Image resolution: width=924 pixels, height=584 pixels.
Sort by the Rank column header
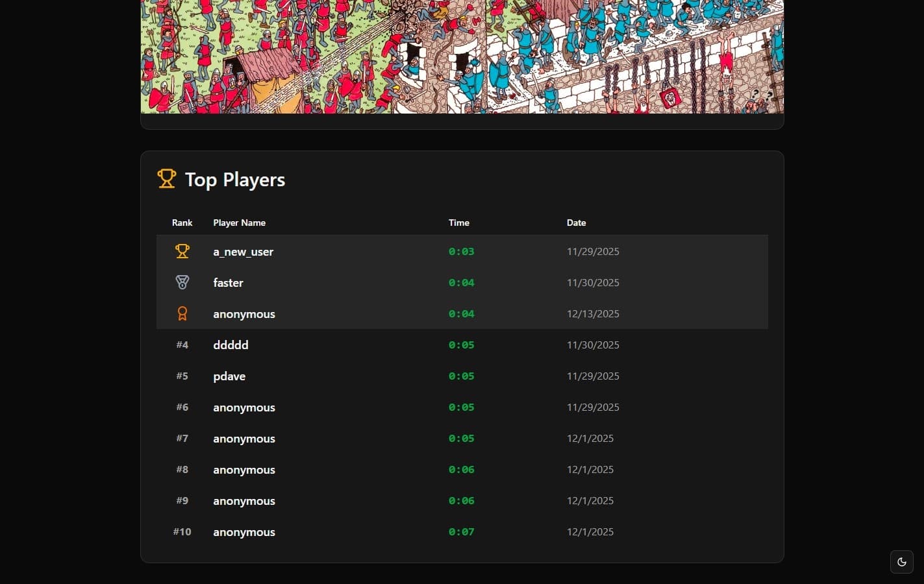click(182, 223)
